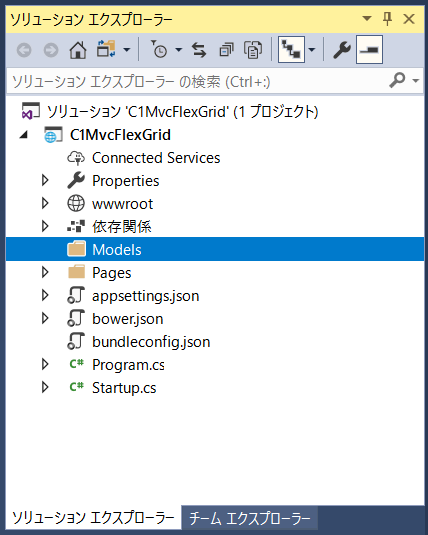Switch to ソリューション エクスプローラー tab
This screenshot has width=428, height=535.
tap(93, 518)
